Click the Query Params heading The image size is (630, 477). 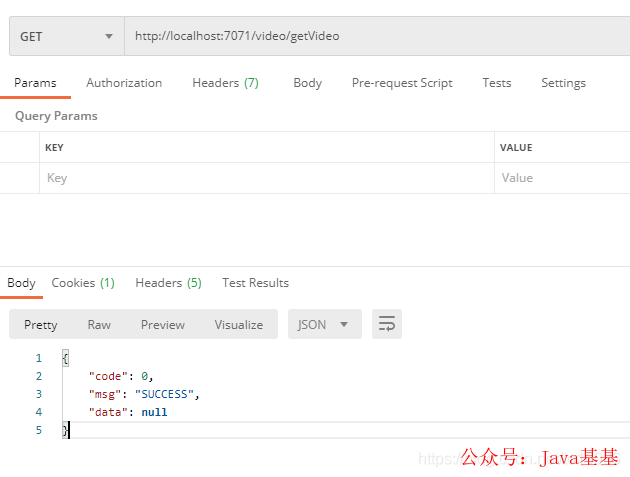(x=56, y=116)
